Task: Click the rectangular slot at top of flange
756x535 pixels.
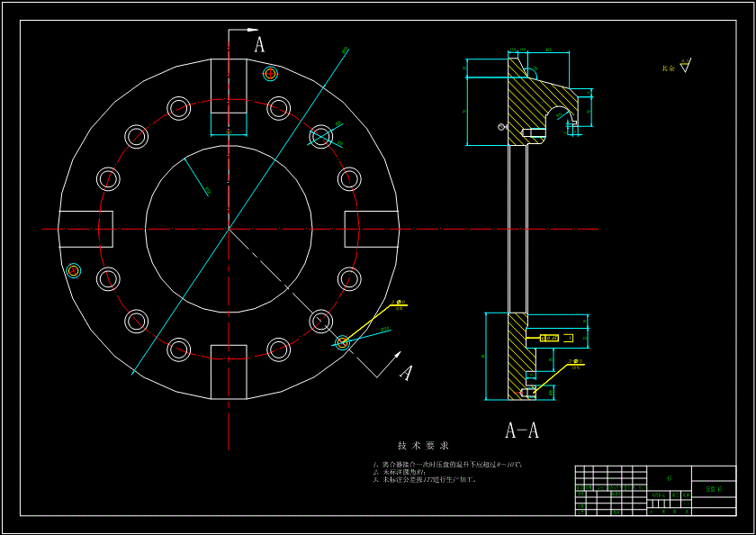Action: [x=229, y=86]
